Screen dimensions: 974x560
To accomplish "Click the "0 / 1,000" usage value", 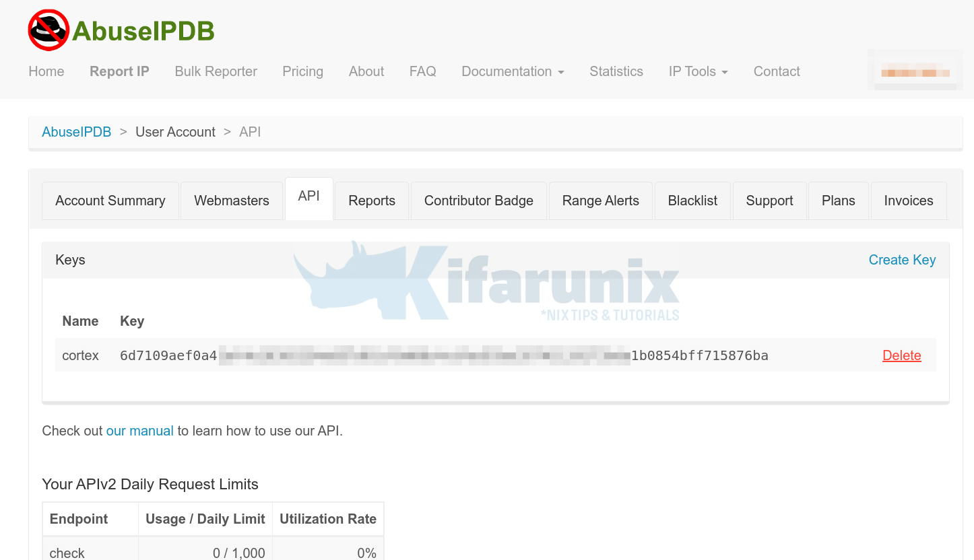I will tap(239, 553).
